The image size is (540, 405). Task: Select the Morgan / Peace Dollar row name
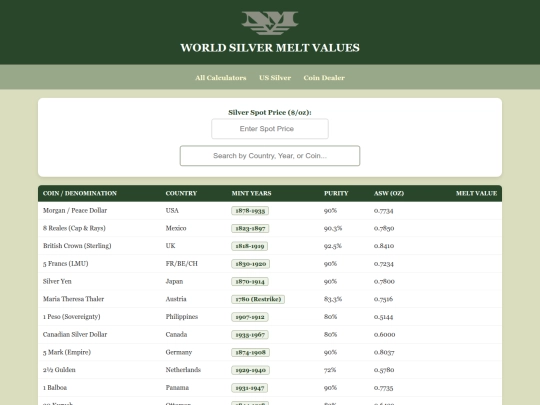pyautogui.click(x=75, y=210)
